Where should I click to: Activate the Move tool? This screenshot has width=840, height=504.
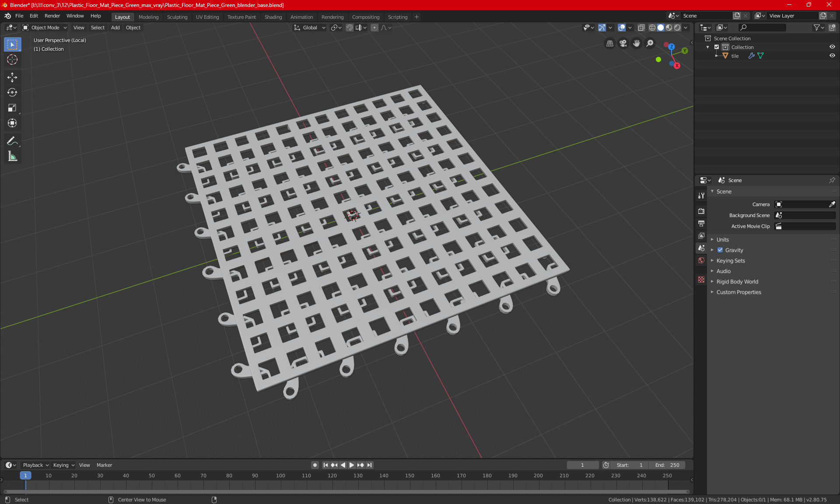12,77
